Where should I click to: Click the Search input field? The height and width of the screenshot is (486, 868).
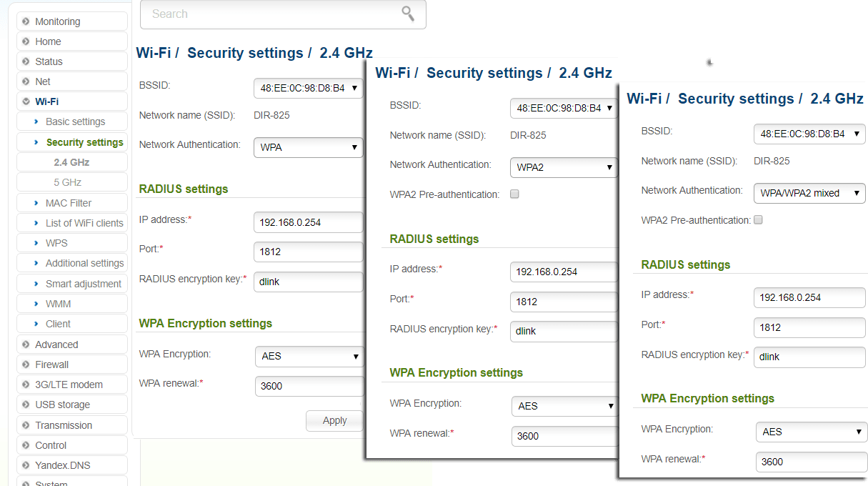[x=271, y=14]
